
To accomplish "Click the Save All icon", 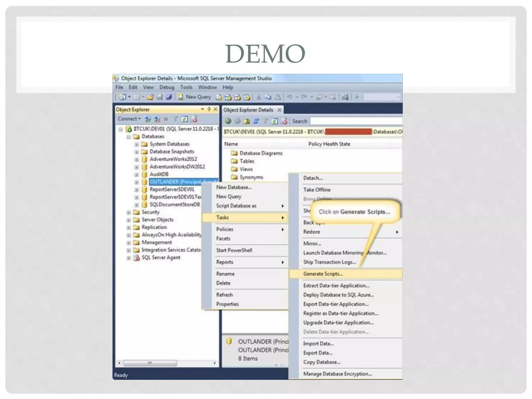I will (x=169, y=97).
